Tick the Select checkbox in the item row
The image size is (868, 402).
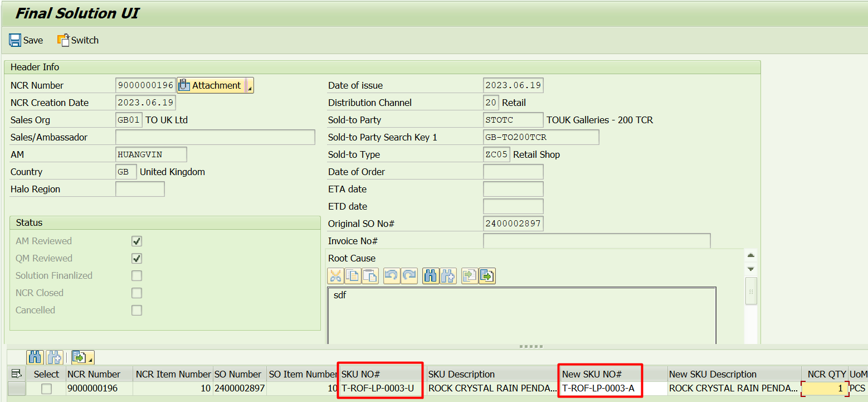click(47, 389)
